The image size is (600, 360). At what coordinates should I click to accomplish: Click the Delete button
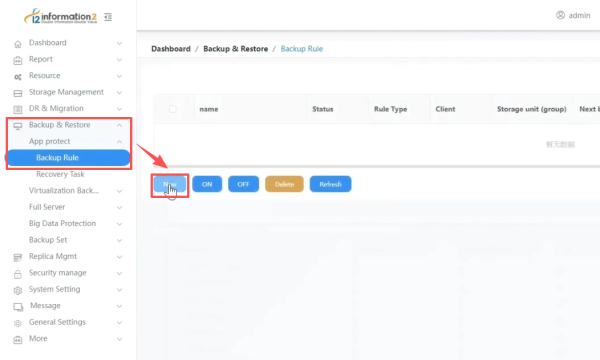(284, 184)
